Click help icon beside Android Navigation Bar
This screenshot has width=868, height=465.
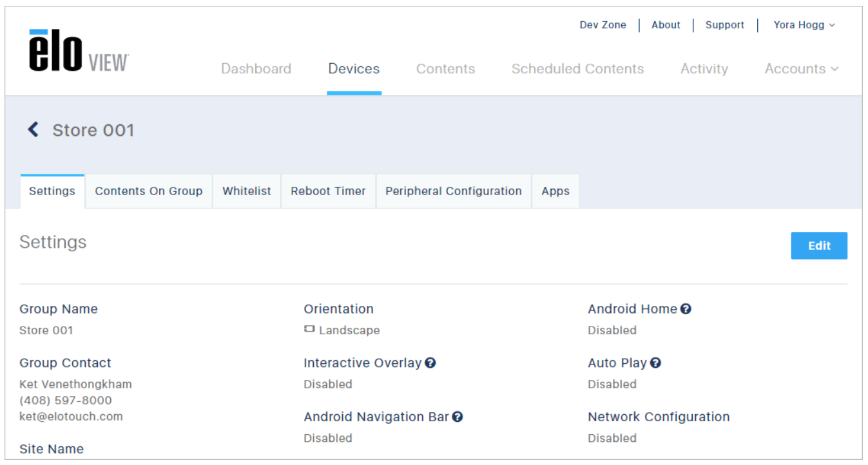[458, 417]
